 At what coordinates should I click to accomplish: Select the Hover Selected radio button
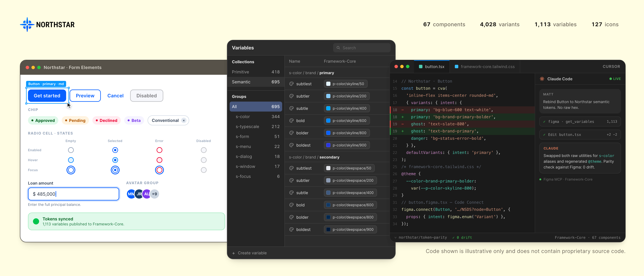pyautogui.click(x=115, y=160)
